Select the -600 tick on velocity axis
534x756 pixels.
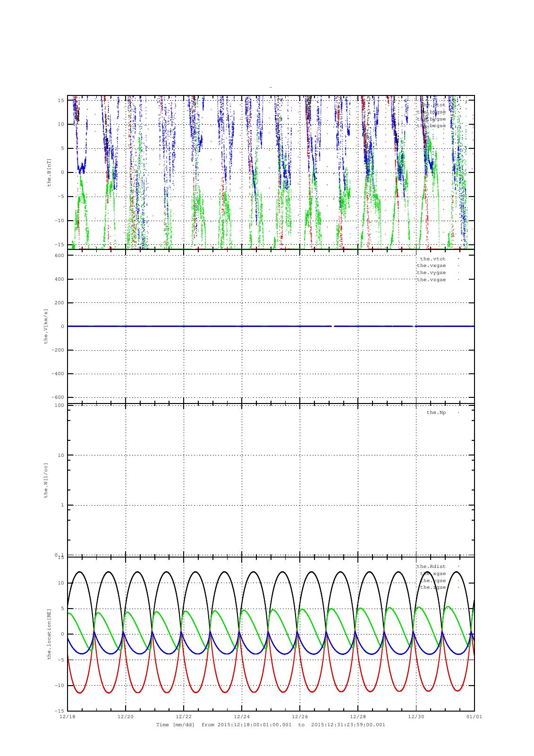click(58, 397)
